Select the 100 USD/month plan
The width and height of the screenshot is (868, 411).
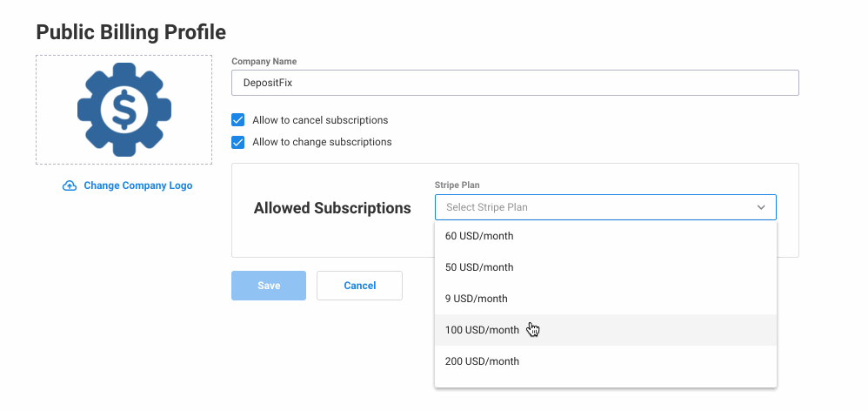605,330
